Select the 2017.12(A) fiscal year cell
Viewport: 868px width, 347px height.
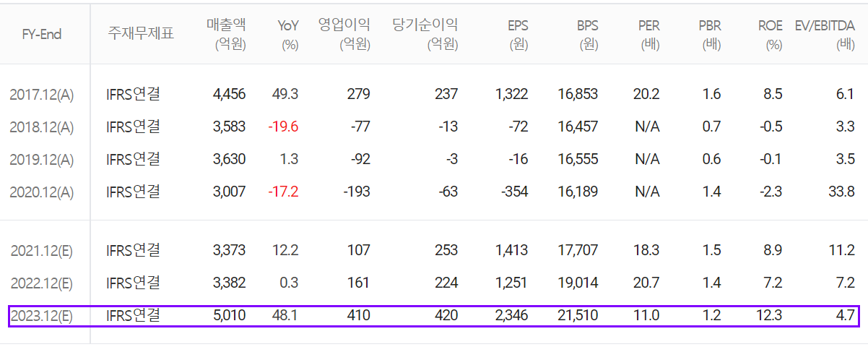coord(42,94)
